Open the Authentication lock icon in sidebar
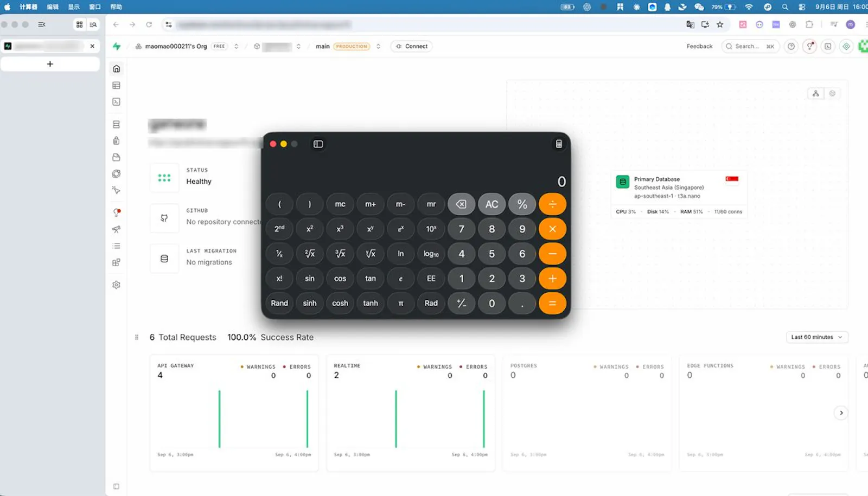This screenshot has height=496, width=868. point(116,140)
